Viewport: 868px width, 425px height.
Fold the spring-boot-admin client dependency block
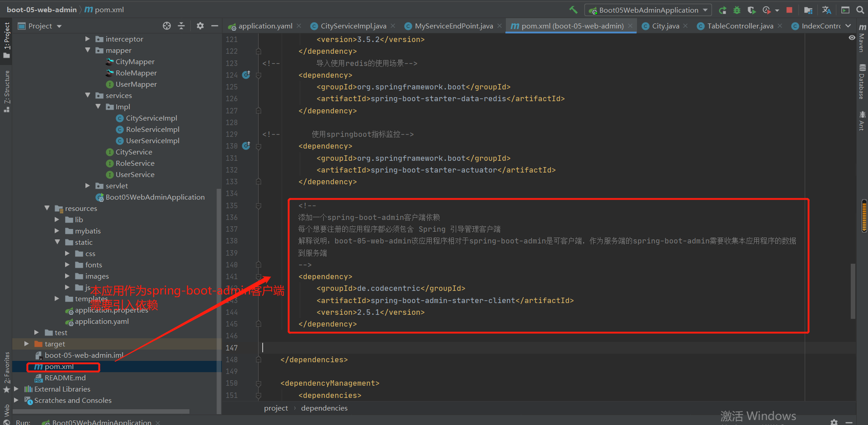(259, 276)
